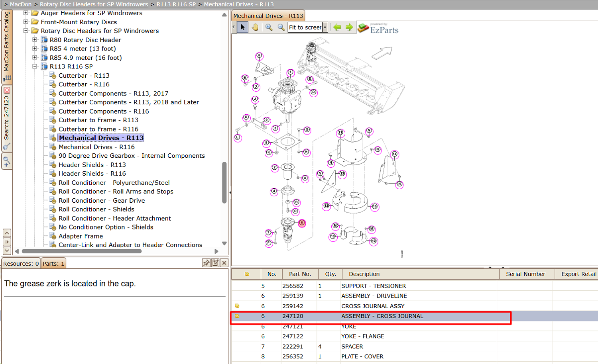The image size is (598, 364).
Task: Switch to MacDon Parts Catalog sidebar tab
Action: [7, 46]
